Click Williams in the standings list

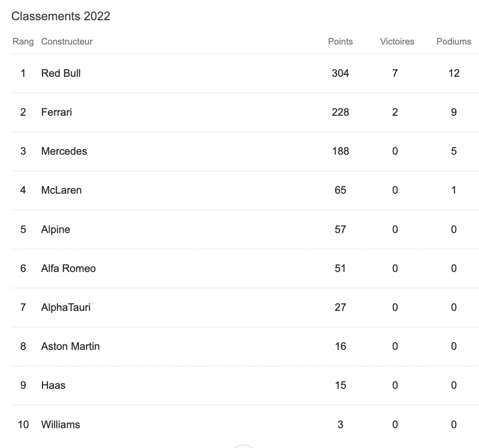[60, 425]
